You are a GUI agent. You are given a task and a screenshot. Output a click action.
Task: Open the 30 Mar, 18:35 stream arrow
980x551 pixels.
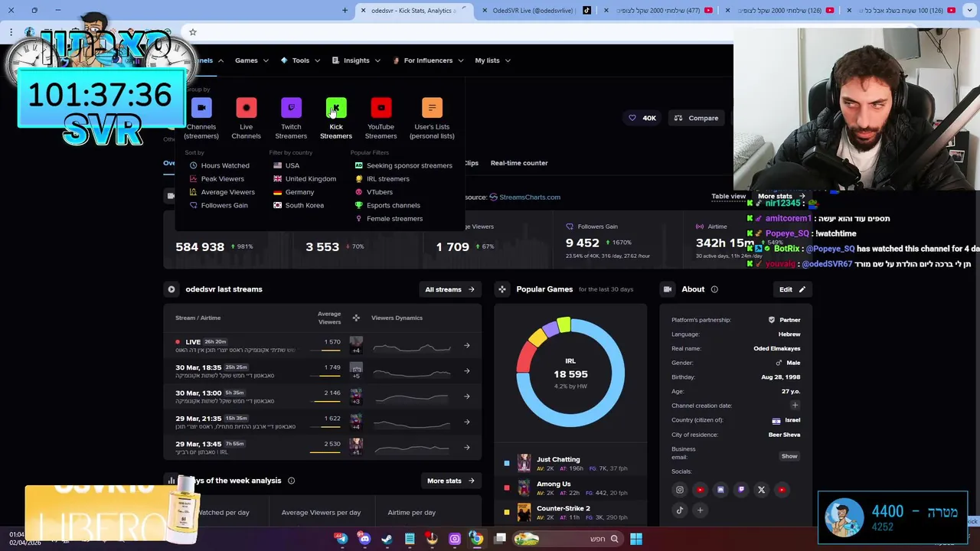coord(467,371)
